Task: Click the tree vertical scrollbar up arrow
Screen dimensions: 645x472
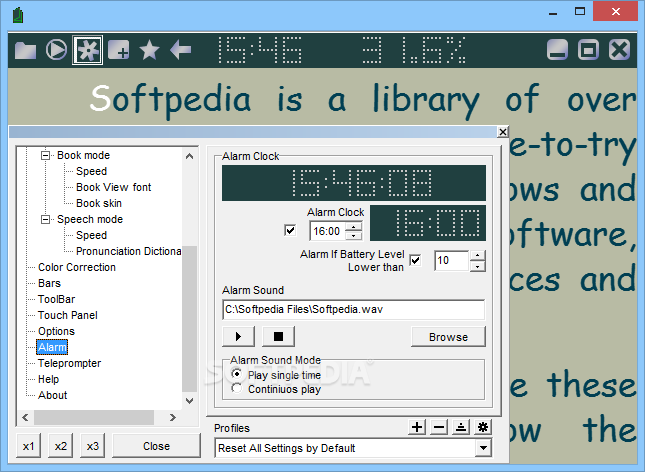Action: click(x=189, y=156)
